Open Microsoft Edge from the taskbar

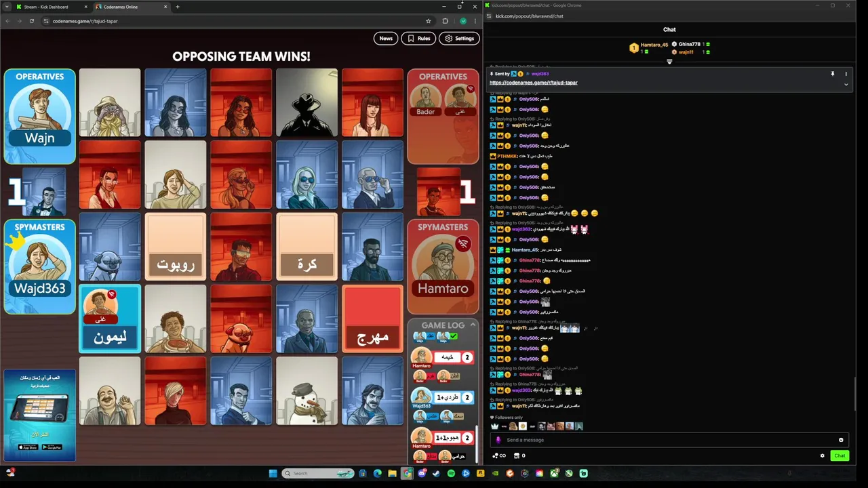click(377, 473)
